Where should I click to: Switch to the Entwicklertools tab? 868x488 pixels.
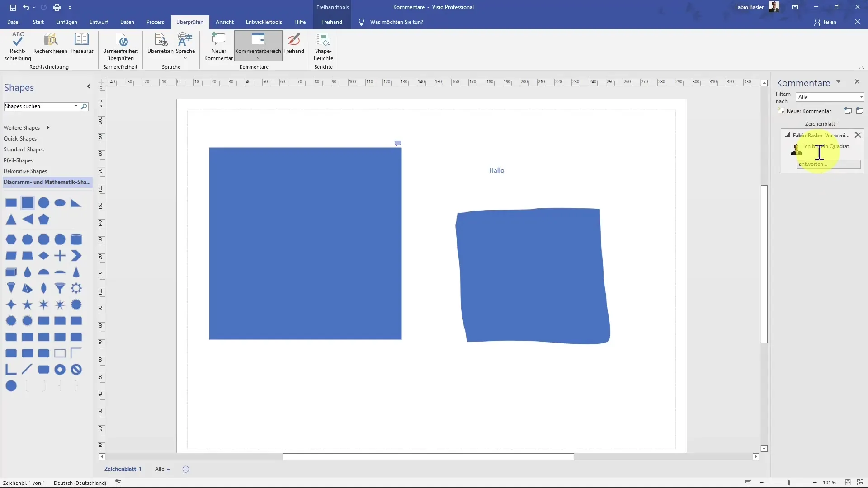(264, 22)
